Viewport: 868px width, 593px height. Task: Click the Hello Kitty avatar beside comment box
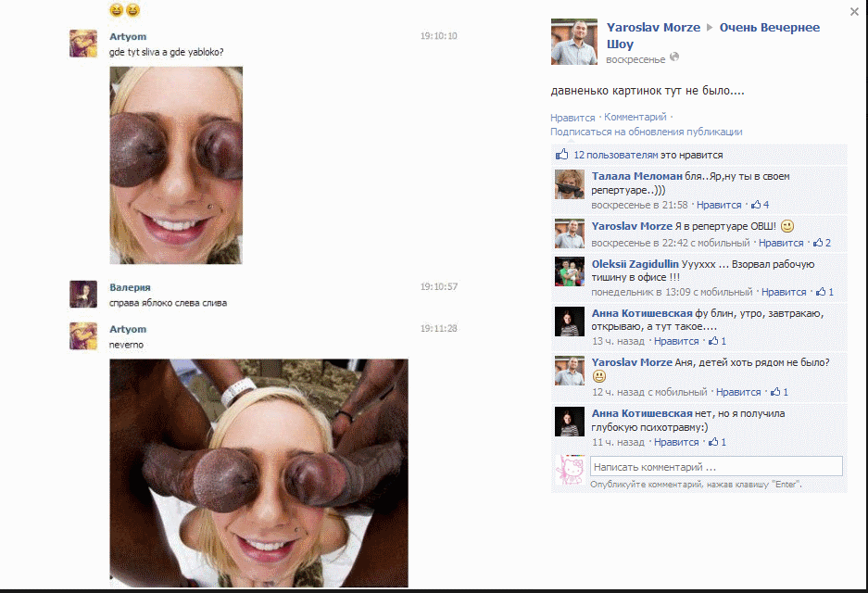569,469
